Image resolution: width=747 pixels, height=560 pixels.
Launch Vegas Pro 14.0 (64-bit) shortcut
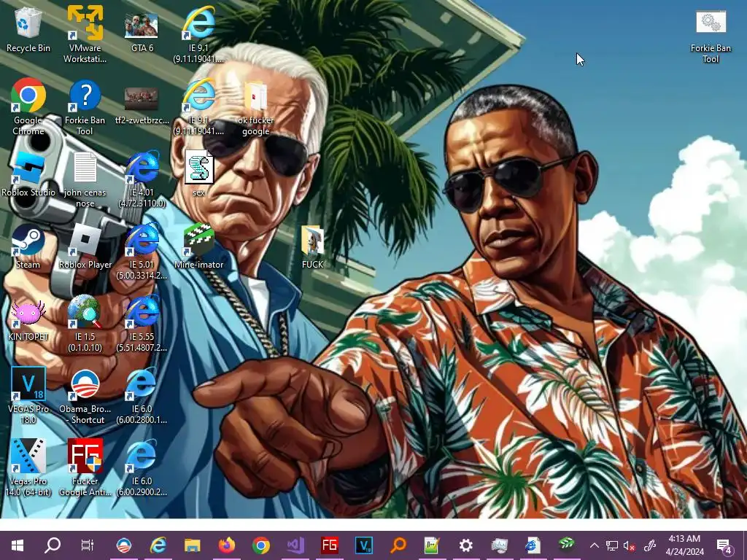(28, 467)
